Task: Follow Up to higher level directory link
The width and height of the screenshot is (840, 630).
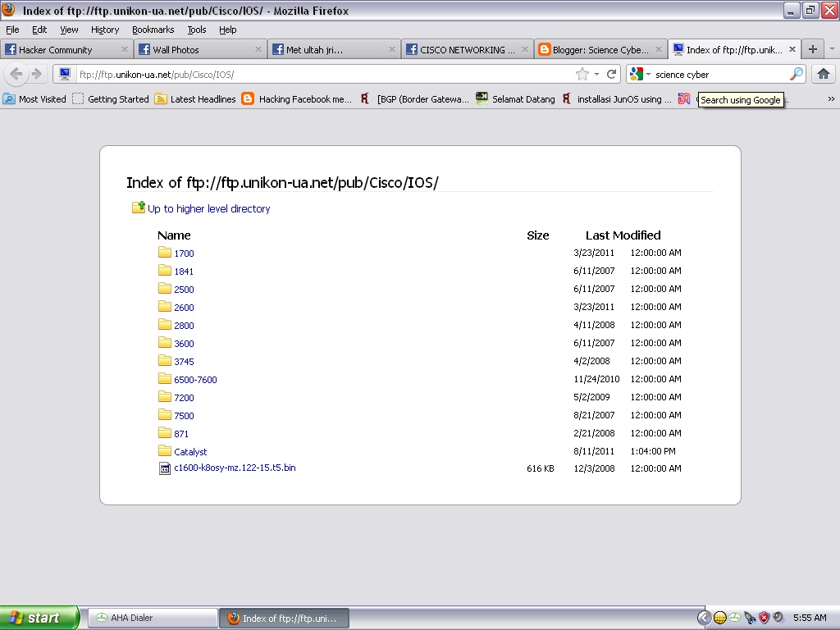Action: pyautogui.click(x=208, y=208)
